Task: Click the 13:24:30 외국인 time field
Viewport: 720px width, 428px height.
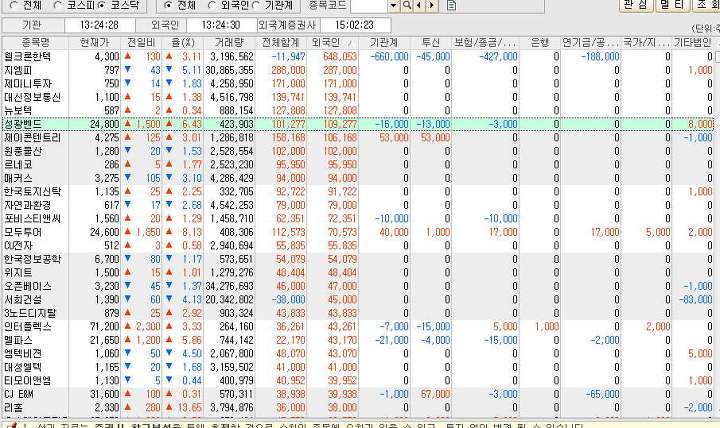Action: pos(221,25)
